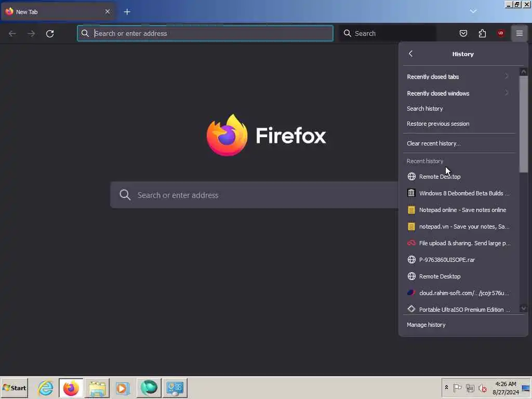
Task: Open Manage history
Action: coord(463,325)
